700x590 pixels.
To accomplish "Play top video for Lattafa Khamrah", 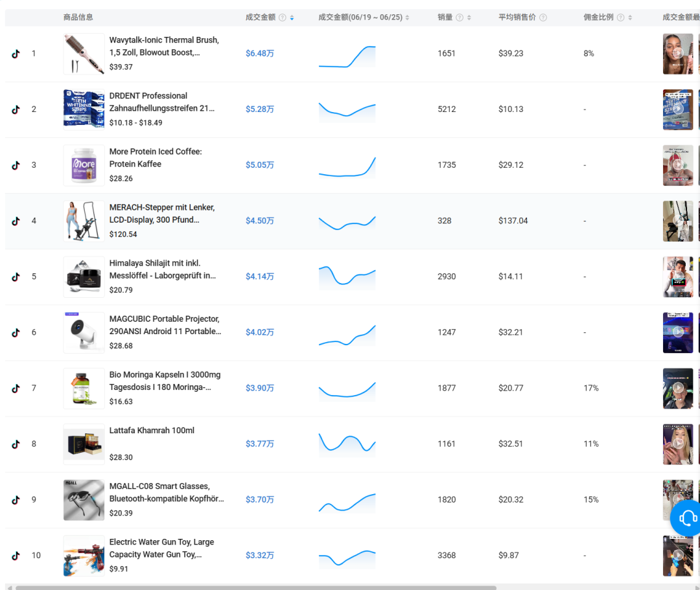I will point(678,444).
